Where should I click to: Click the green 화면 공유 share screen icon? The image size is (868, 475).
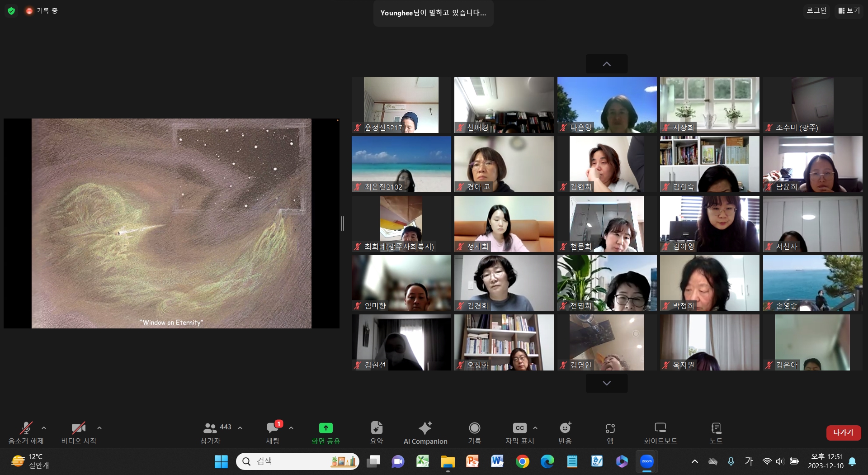325,428
